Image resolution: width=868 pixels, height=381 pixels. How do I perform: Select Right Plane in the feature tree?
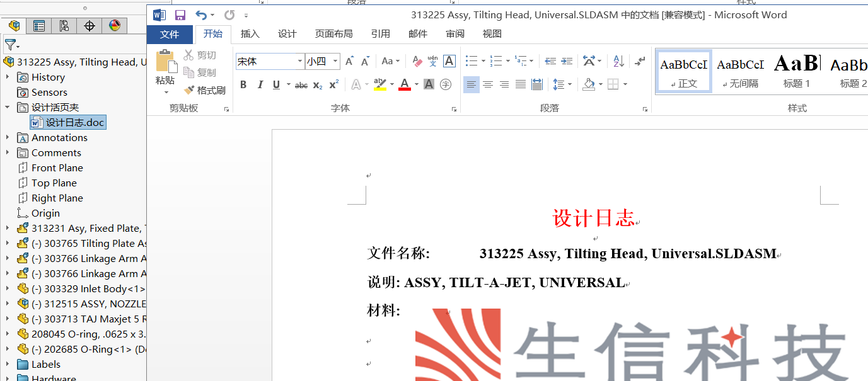[x=57, y=198]
